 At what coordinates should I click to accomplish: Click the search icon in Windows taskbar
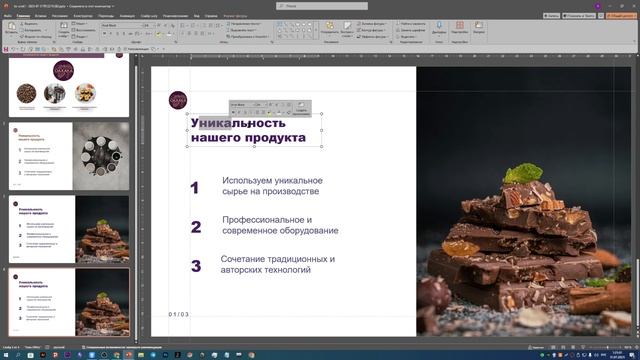coord(18,355)
